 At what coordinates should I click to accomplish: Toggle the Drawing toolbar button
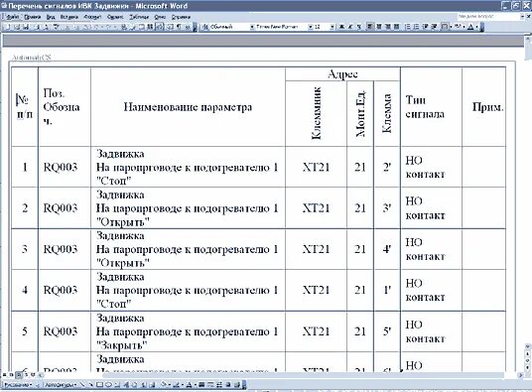tap(160, 27)
